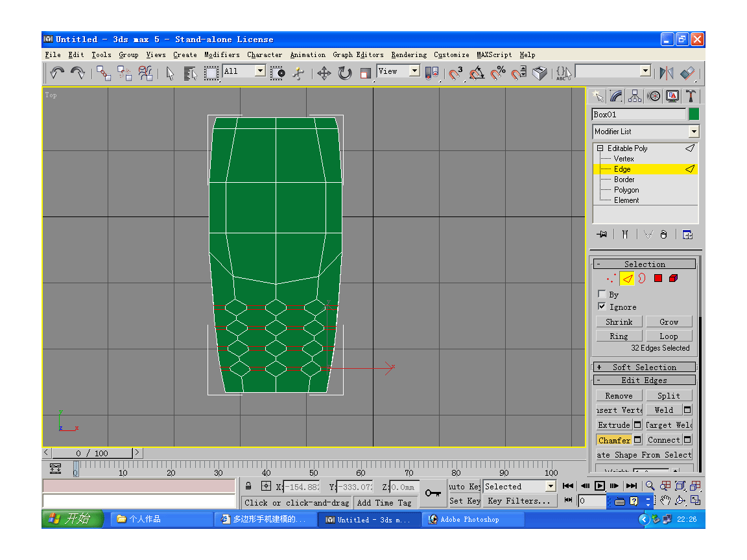Open the Rendering menu
Image resolution: width=747 pixels, height=560 pixels.
409,55
